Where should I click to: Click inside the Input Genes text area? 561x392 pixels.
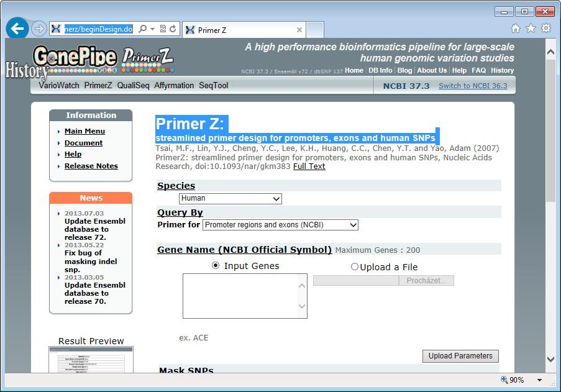point(240,296)
